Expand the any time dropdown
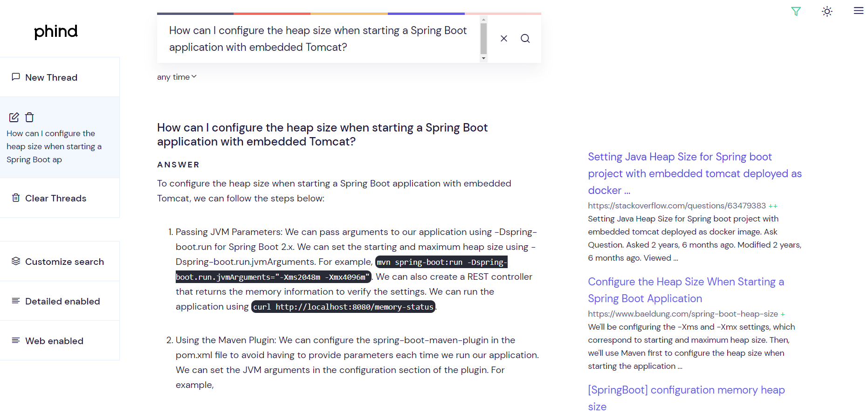 [177, 77]
